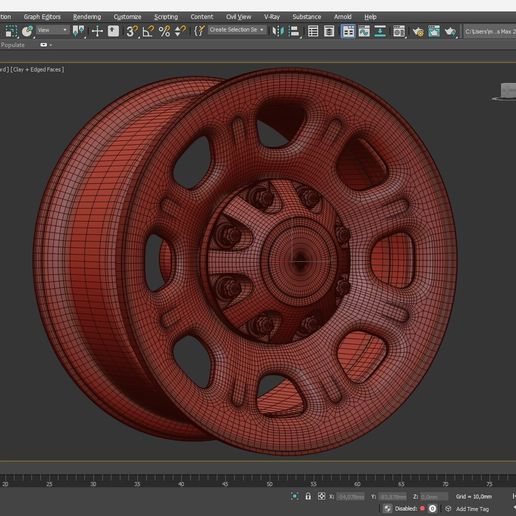Click the Mirror tool icon

tap(278, 31)
